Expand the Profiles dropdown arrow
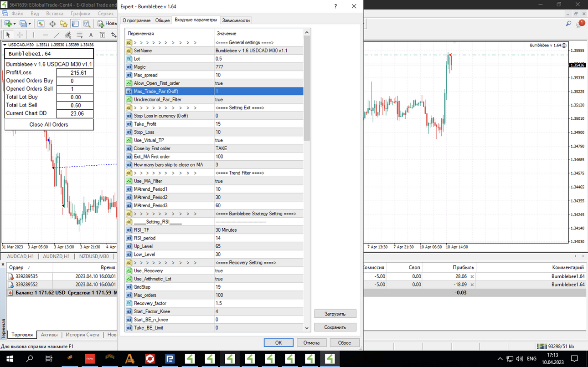The image size is (588, 367). click(30, 24)
